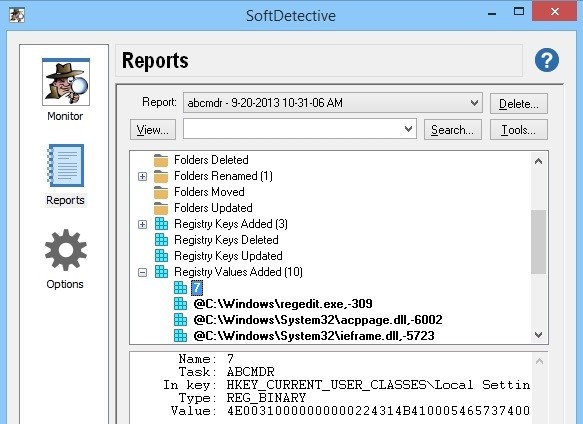Screen dimensions: 583x424
Task: Click the Folders Renamed folder icon
Action: (161, 176)
